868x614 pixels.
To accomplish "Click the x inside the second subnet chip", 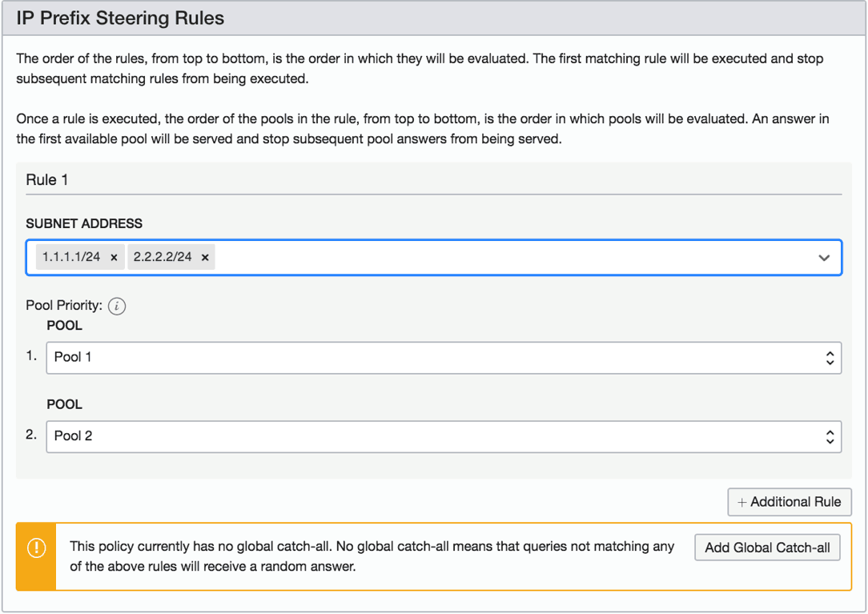I will click(205, 258).
